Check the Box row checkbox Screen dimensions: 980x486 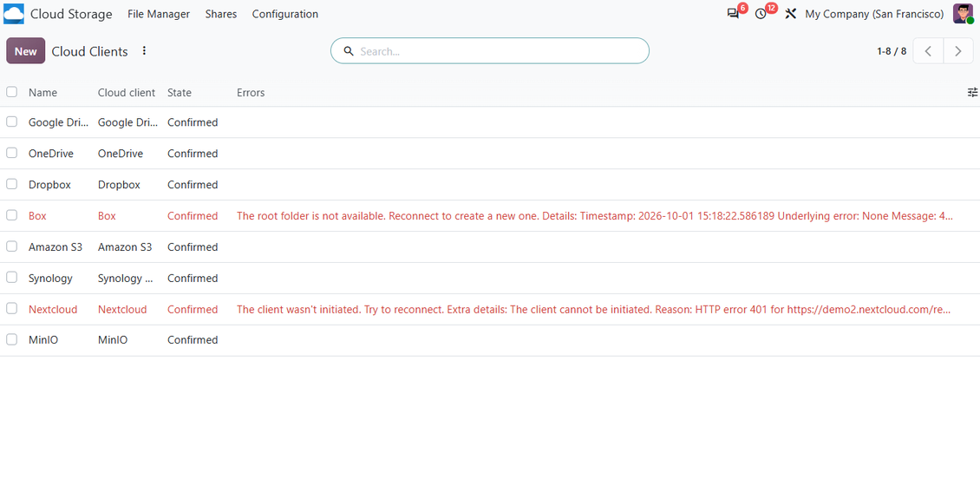click(x=12, y=215)
